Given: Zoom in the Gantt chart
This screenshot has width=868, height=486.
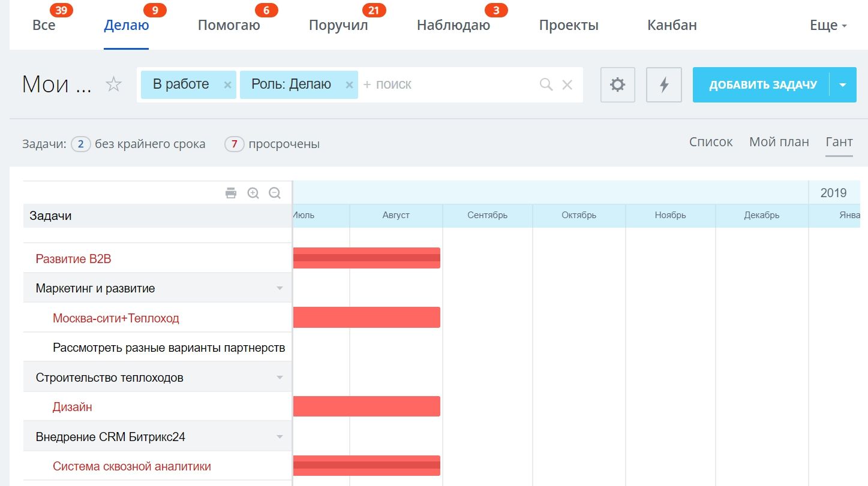Looking at the screenshot, I should [253, 193].
